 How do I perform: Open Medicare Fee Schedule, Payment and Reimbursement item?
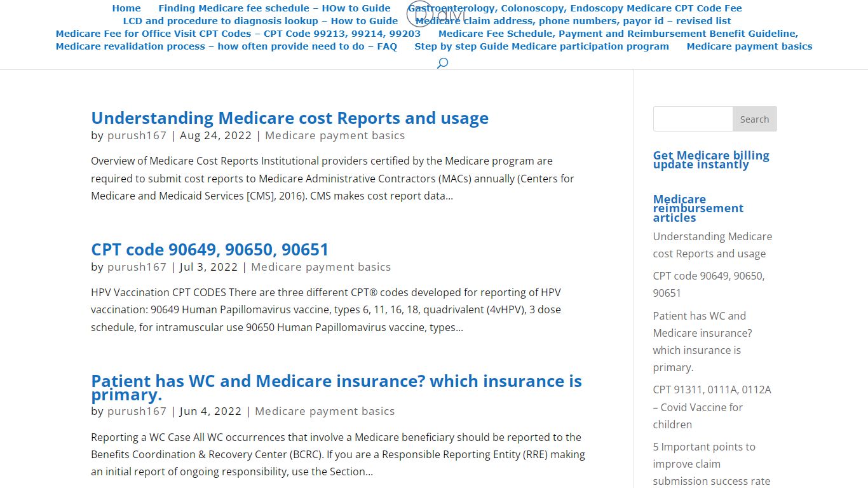[618, 34]
